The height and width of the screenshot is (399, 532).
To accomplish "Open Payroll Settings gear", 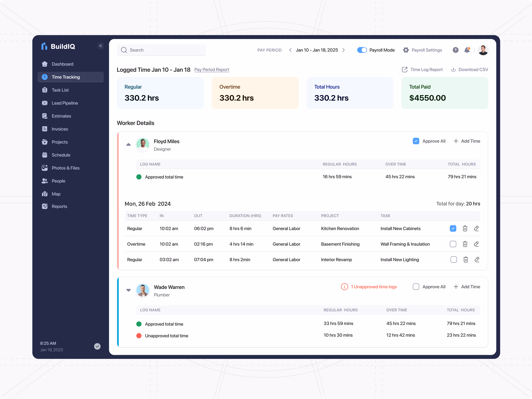I will (x=406, y=50).
